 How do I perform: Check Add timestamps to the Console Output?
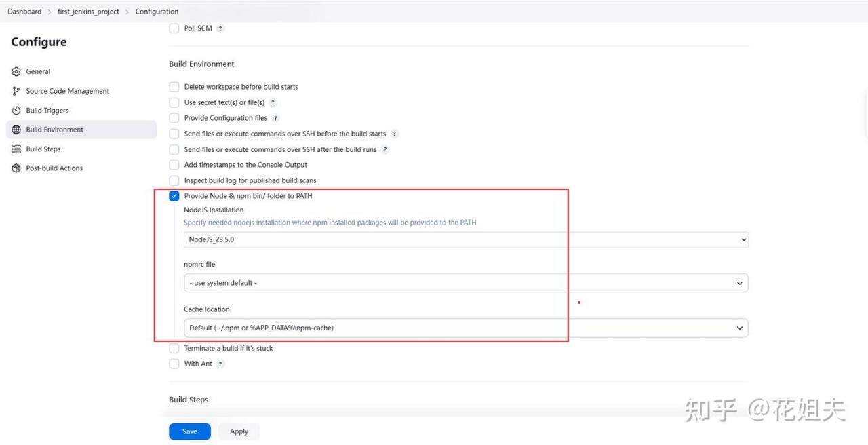174,165
